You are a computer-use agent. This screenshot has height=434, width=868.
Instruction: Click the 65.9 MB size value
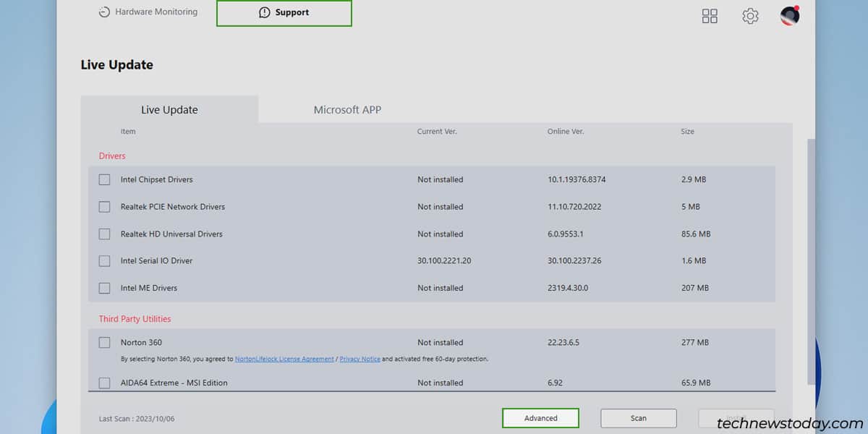tap(696, 383)
